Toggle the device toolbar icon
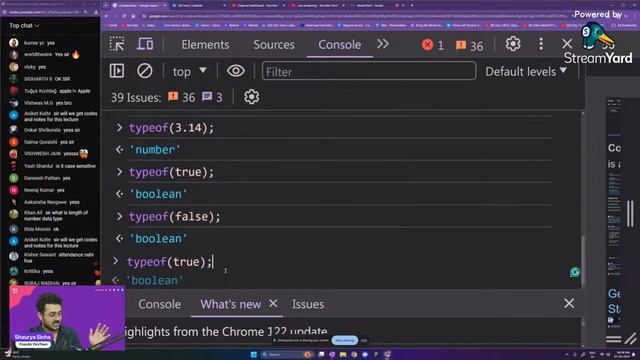This screenshot has width=640, height=360. (x=145, y=44)
